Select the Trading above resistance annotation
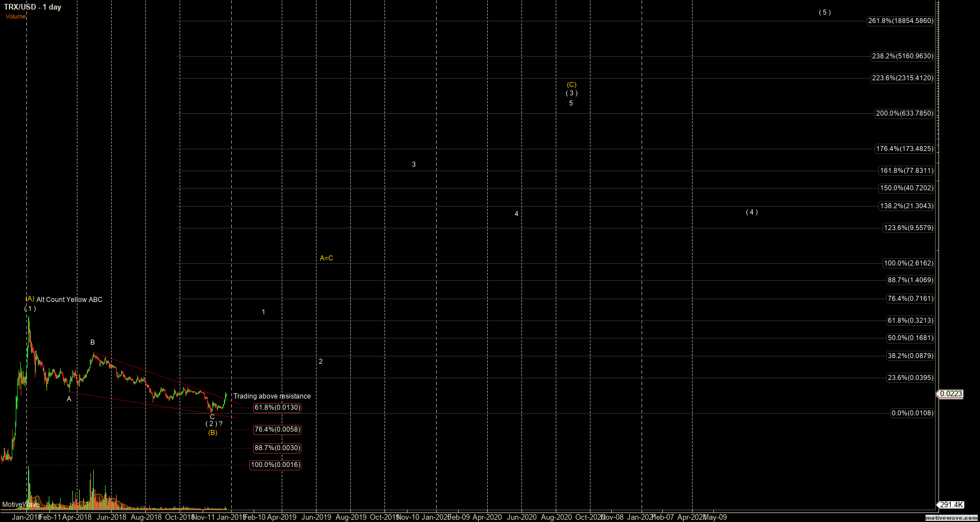Viewport: 980px width, 522px height. pyautogui.click(x=272, y=396)
